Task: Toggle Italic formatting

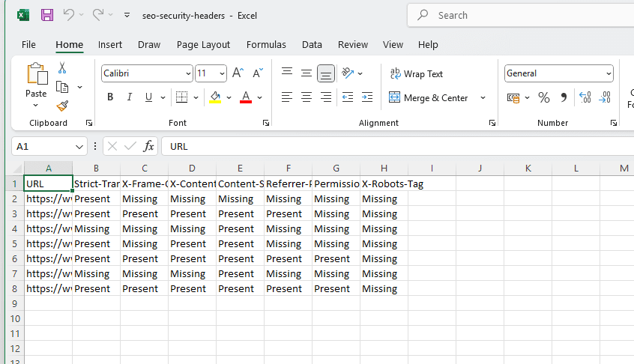Action: [x=129, y=97]
